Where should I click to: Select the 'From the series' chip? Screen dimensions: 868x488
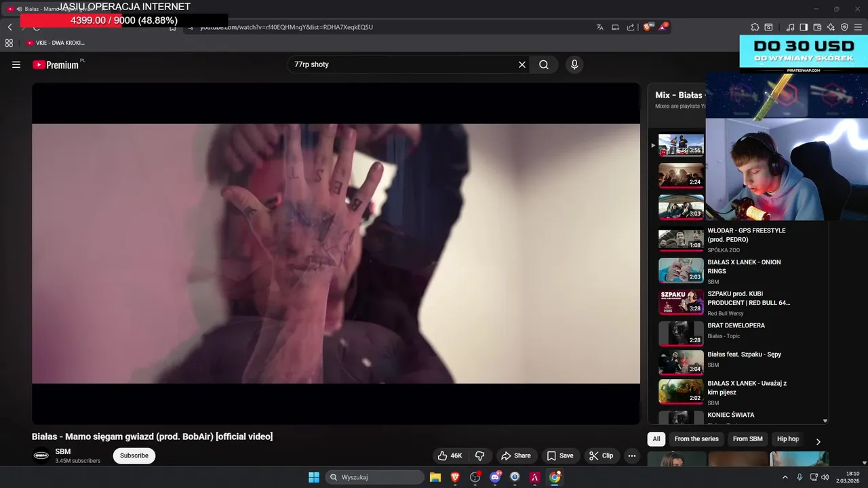click(696, 439)
